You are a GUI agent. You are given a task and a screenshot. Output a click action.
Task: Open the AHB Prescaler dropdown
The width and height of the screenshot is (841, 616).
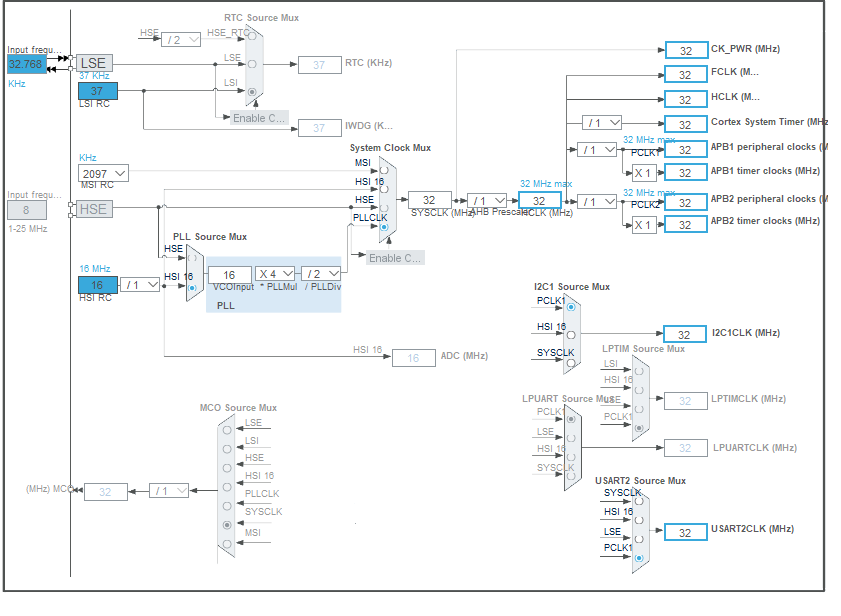pyautogui.click(x=486, y=200)
